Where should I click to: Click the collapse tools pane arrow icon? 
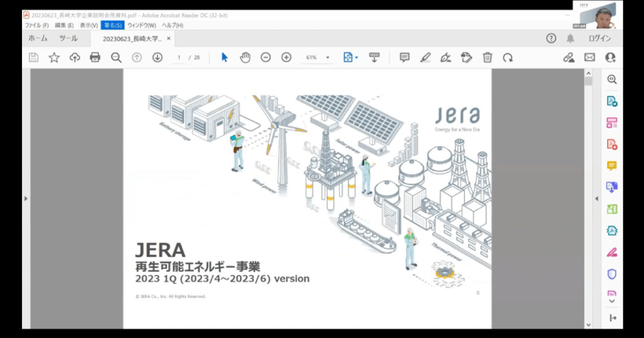[x=613, y=318]
